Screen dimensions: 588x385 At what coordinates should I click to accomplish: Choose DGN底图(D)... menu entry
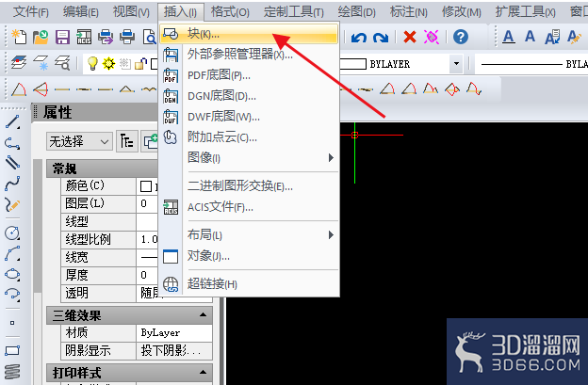(x=249, y=96)
